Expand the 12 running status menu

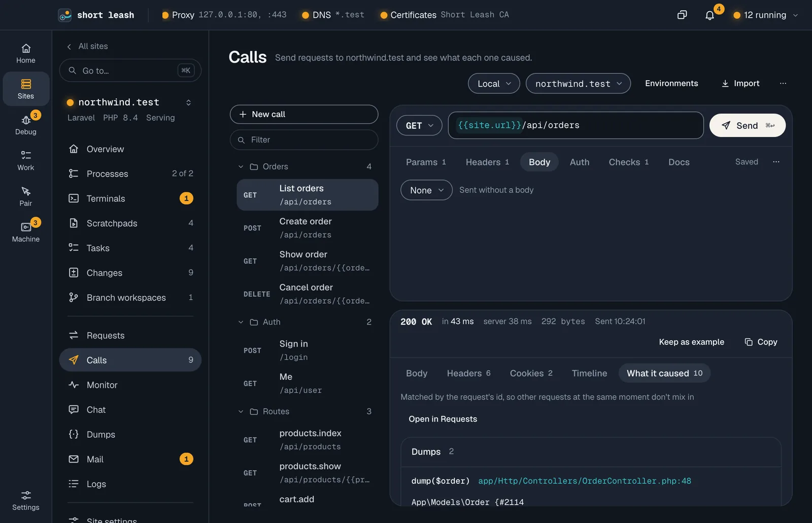765,15
